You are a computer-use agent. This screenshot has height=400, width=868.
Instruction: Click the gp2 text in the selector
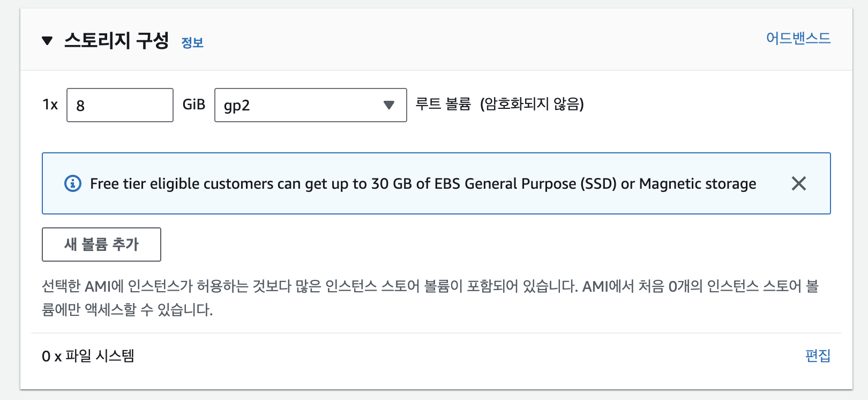pos(237,106)
